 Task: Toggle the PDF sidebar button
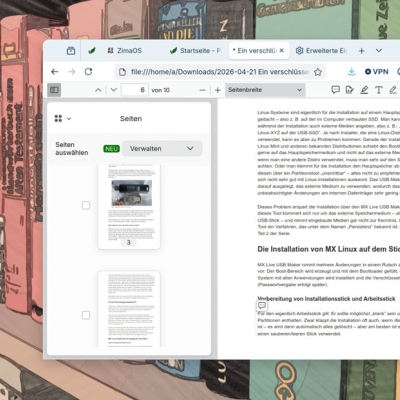tap(54, 90)
